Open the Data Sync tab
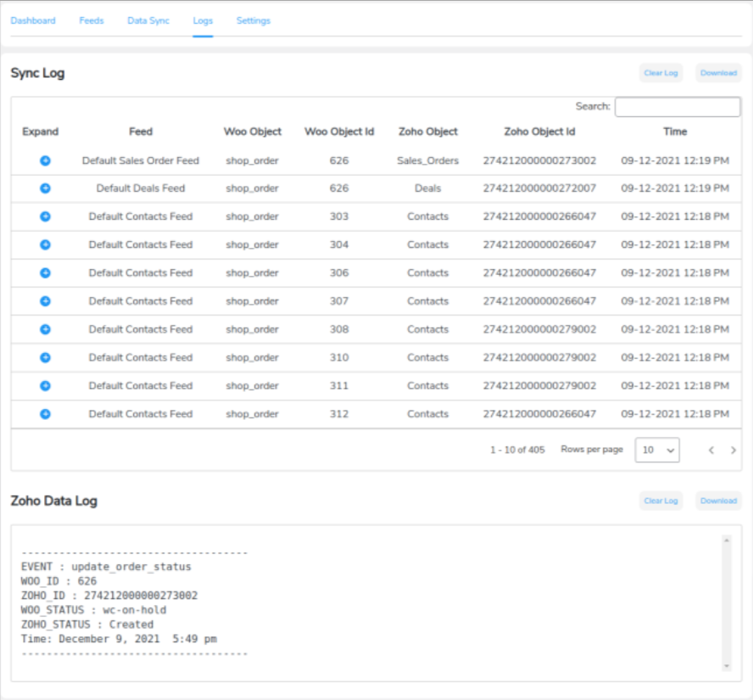The height and width of the screenshot is (700, 753). point(148,20)
